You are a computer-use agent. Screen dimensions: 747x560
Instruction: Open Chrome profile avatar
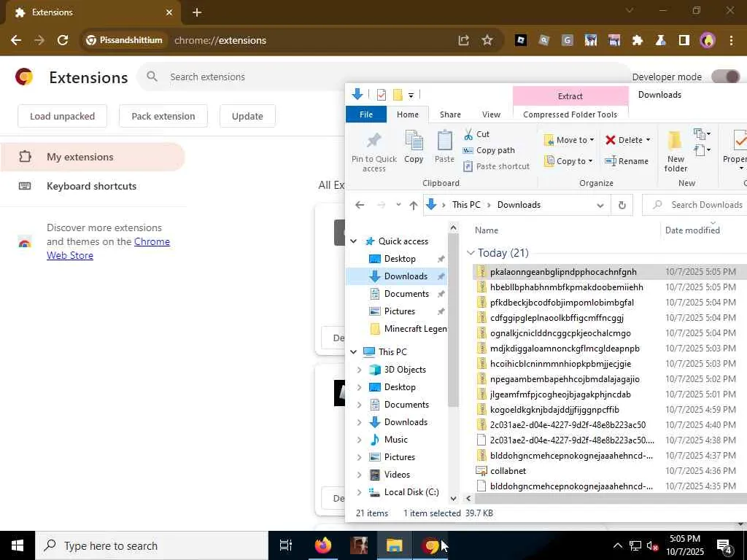[708, 41]
